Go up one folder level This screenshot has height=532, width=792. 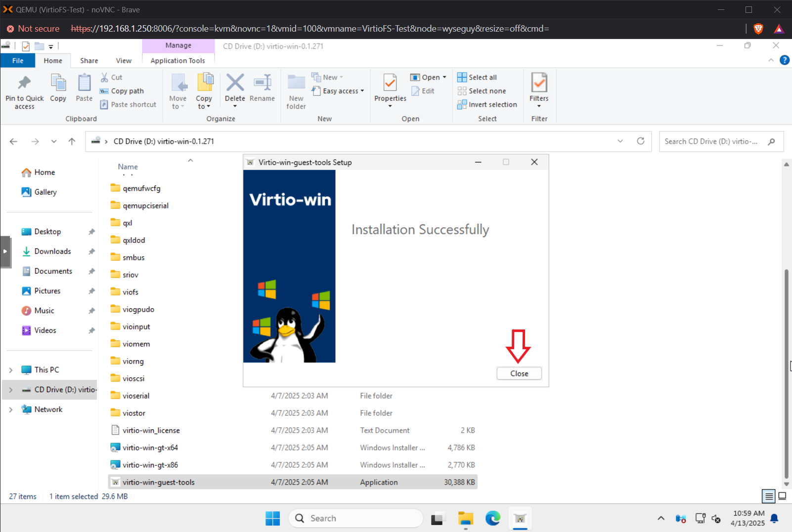pyautogui.click(x=72, y=141)
